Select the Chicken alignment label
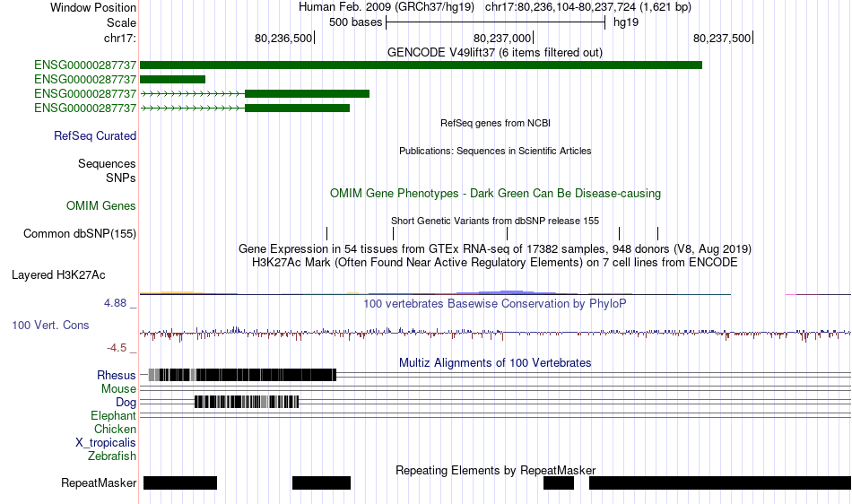852x504 pixels. pos(115,429)
